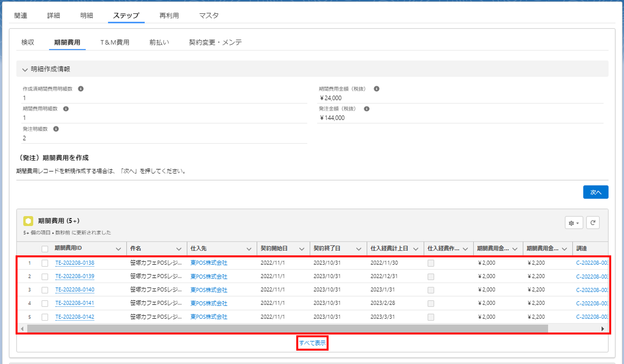Click the すべて表示 link

(312, 343)
